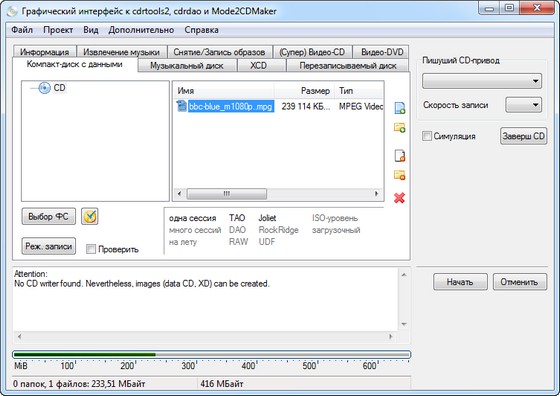Switch to the Информация tab
Screen dimensions: 560x396
coord(45,52)
